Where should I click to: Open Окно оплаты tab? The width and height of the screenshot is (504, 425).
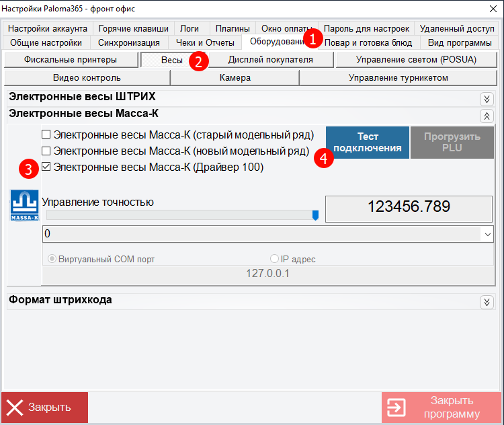287,28
